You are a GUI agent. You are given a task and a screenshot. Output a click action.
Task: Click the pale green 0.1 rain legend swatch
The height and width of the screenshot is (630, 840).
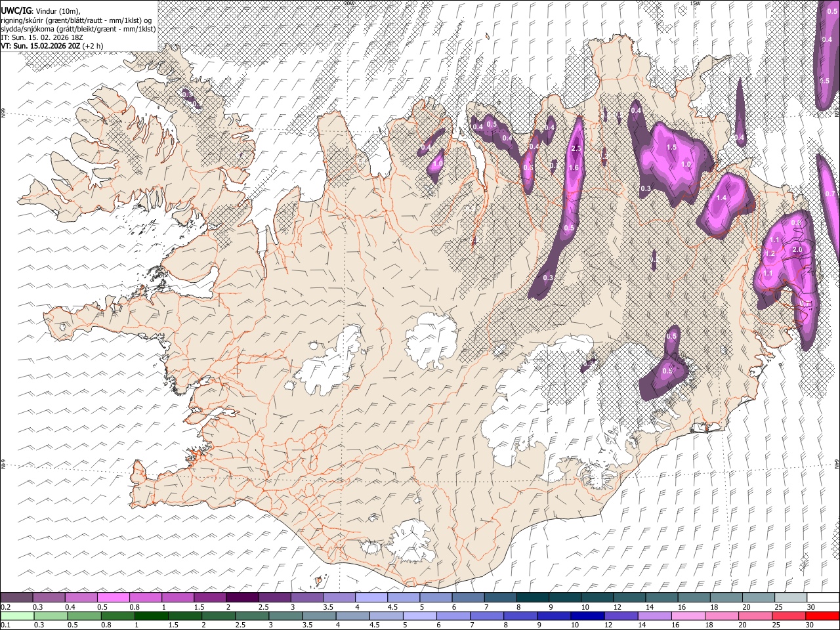click(18, 616)
